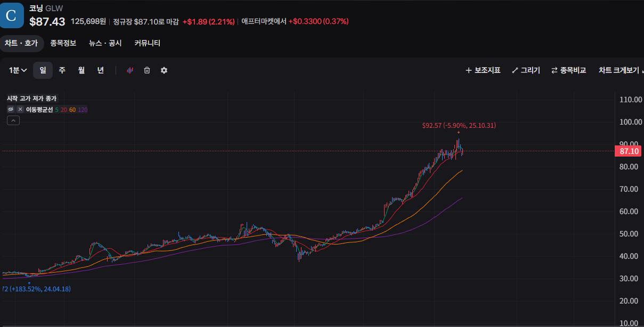Click the 50.00 axis price label
Viewport: 644px width, 327px height.
pos(630,234)
